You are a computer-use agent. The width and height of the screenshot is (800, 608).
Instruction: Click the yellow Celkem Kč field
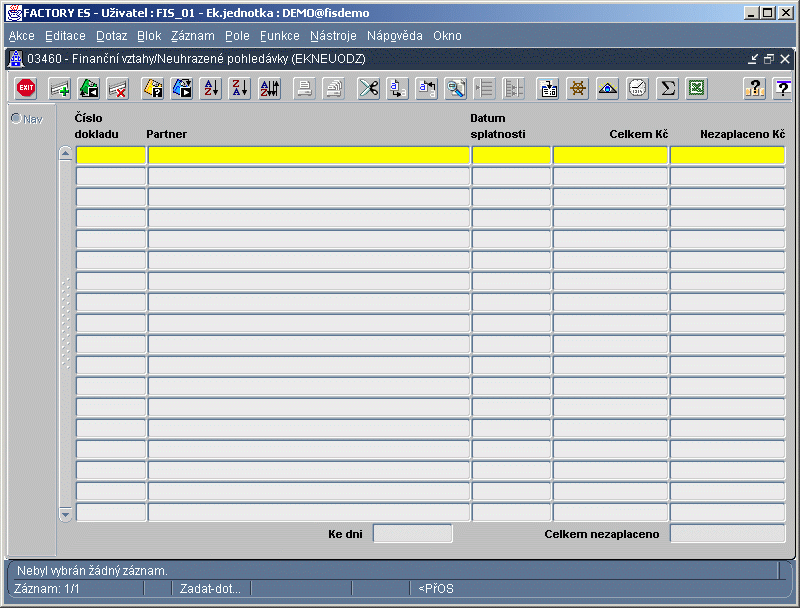tap(610, 155)
